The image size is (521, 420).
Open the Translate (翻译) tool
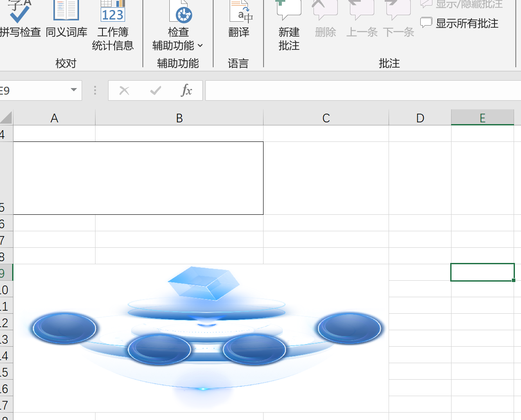(x=239, y=20)
